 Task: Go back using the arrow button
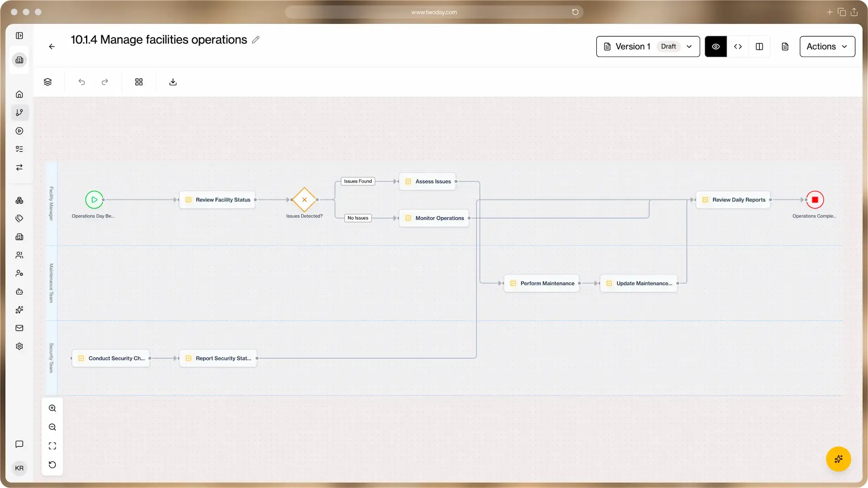coord(52,46)
